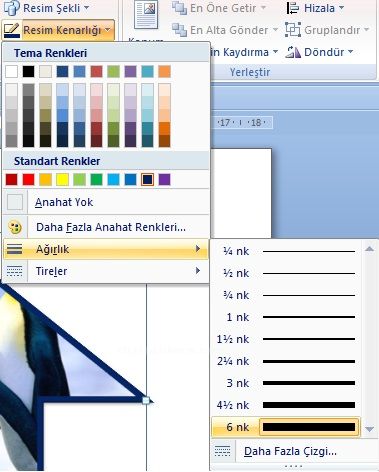Click the weight list scroll down arrow
The image size is (379, 472).
(x=369, y=429)
